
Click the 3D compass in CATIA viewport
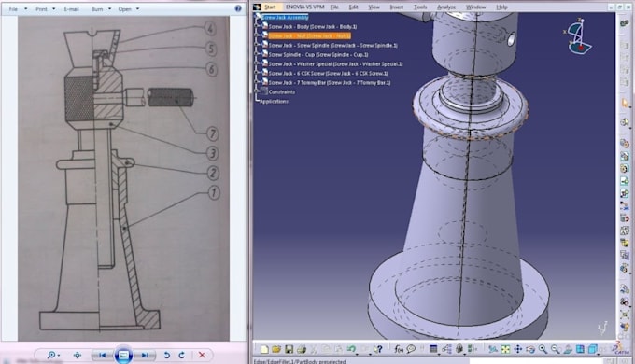point(578,37)
